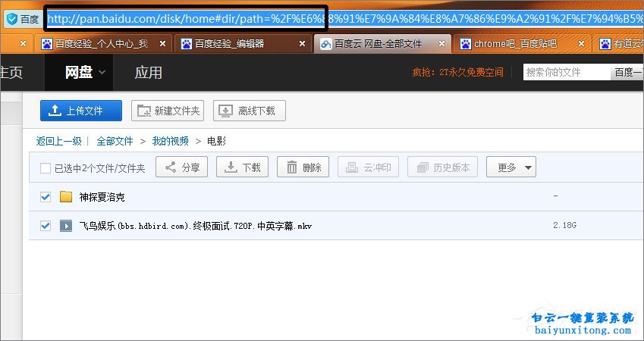Click the 百度经验_编辑器 tab paw favicon
The width and height of the screenshot is (644, 341).
(187, 44)
